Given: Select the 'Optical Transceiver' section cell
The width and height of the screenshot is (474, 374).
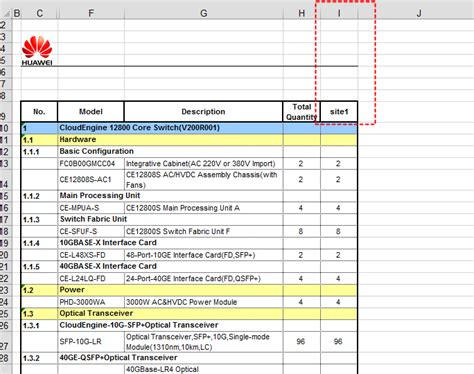Looking at the screenshot, I should 170,314.
